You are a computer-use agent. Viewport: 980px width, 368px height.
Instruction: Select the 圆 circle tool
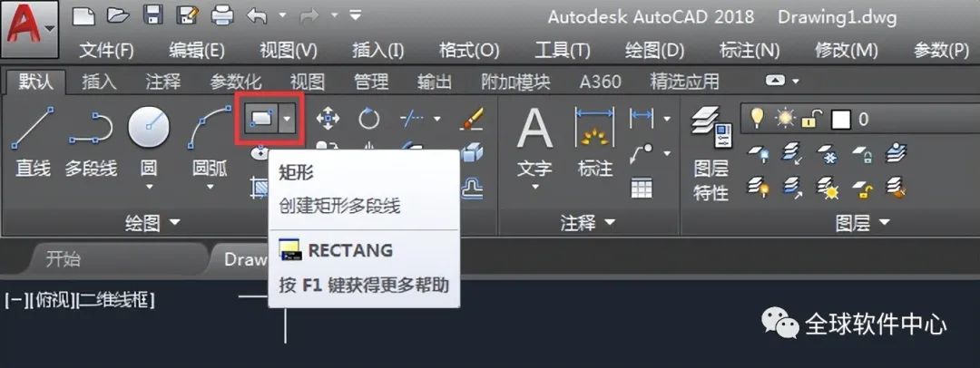[x=149, y=140]
